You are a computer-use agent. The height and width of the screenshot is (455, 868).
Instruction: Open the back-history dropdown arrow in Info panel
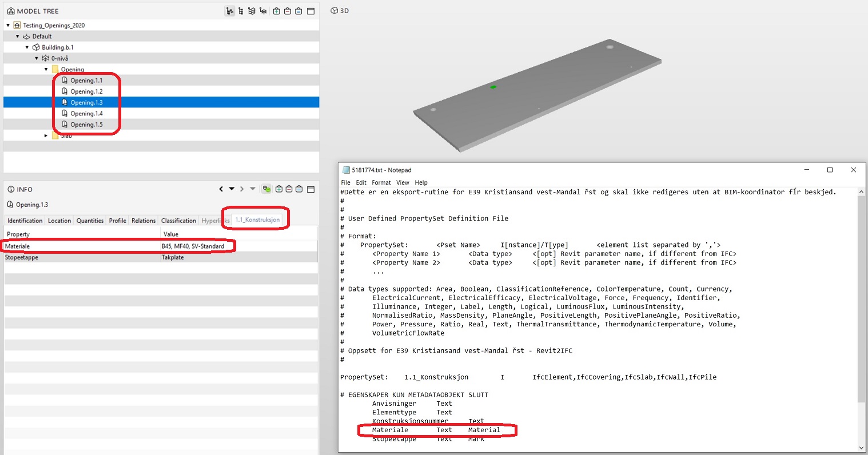232,189
